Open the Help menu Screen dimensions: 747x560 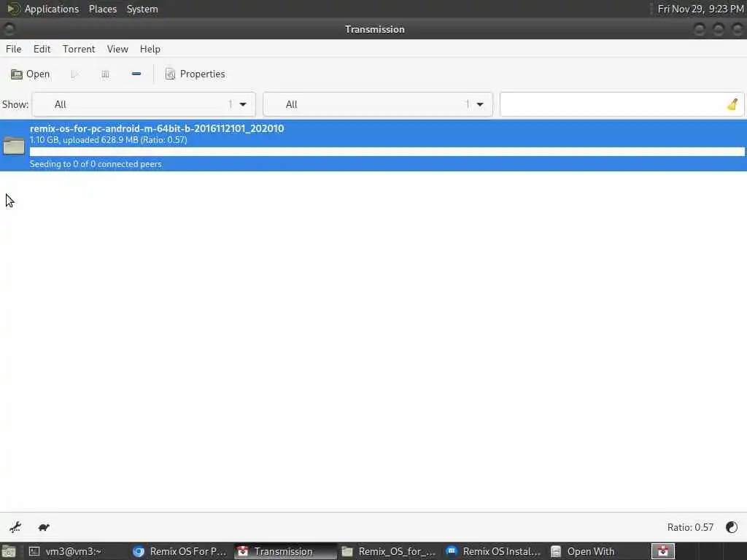(x=150, y=49)
